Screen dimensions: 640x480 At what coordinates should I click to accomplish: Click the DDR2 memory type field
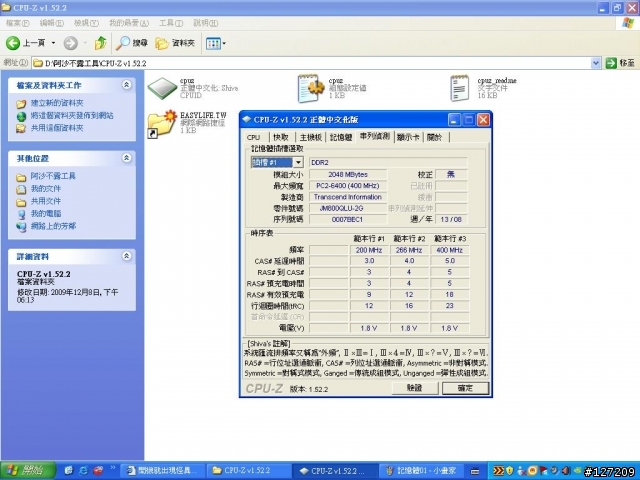(388, 162)
